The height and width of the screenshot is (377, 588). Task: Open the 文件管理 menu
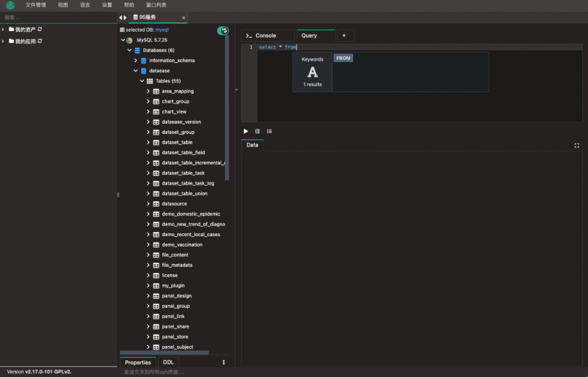click(x=36, y=5)
